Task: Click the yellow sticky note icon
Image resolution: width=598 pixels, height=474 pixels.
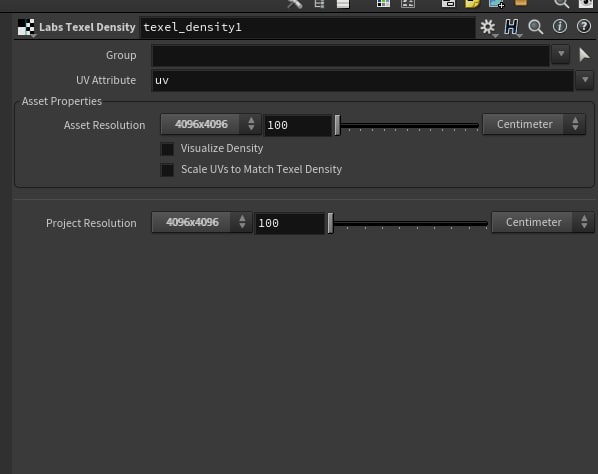Action: (472, 4)
